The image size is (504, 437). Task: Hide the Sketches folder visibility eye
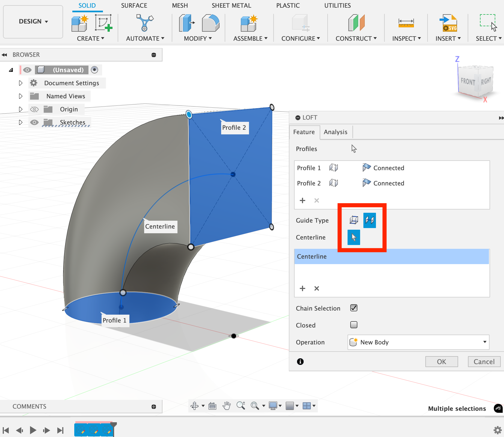point(34,122)
